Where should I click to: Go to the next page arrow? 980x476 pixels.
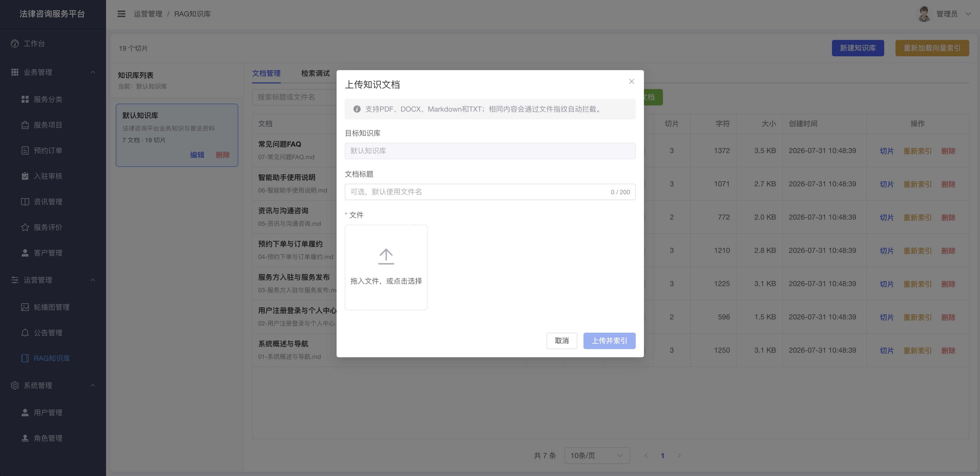coord(679,456)
